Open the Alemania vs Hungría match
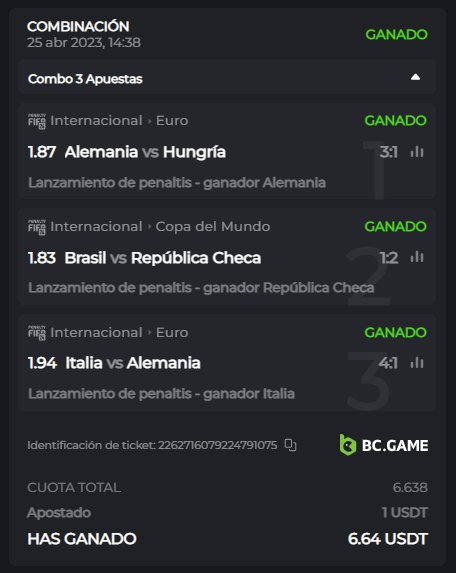Viewport: 456px width, 573px height. click(145, 152)
